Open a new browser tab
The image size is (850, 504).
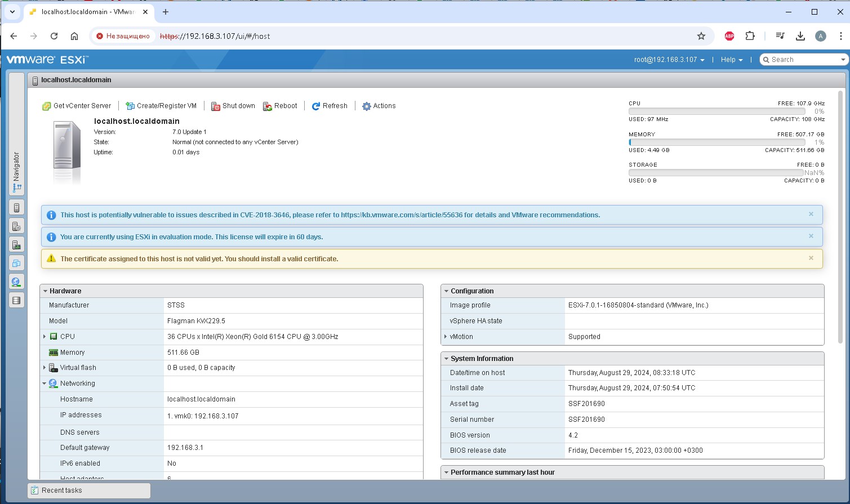coord(166,12)
